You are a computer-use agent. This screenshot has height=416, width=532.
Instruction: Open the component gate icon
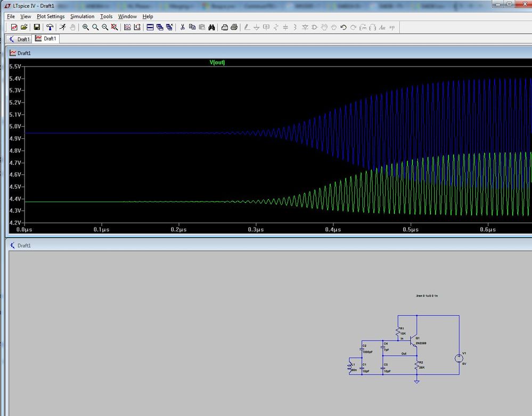(314, 27)
